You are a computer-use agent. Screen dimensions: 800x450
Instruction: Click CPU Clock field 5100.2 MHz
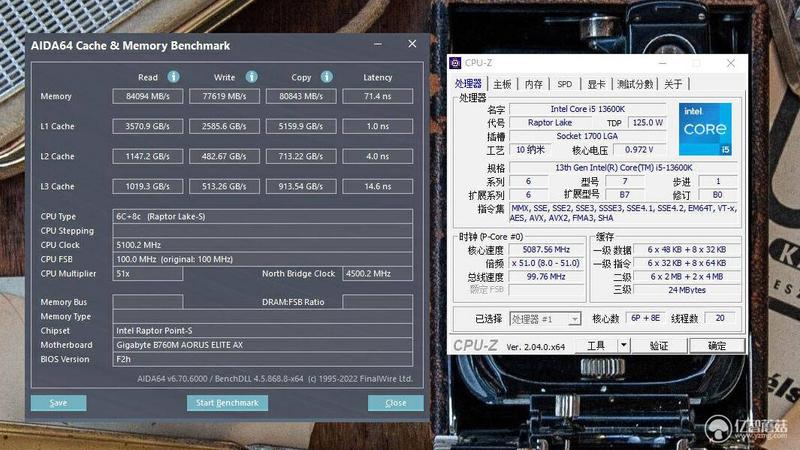tap(262, 245)
